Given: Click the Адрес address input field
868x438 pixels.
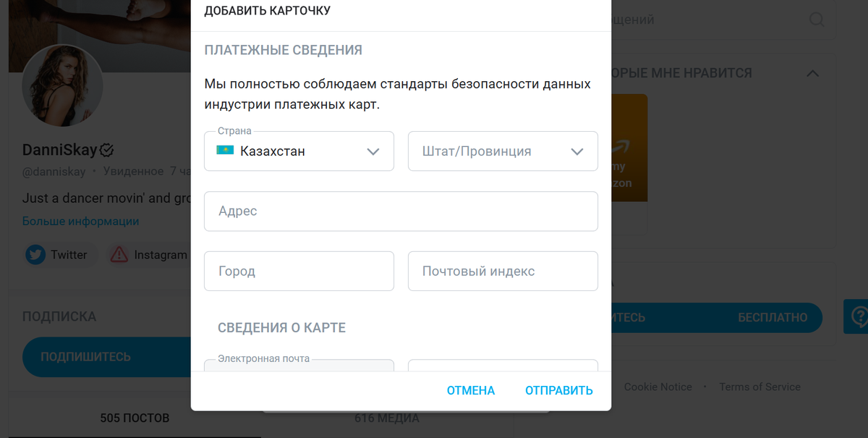Looking at the screenshot, I should click(401, 211).
